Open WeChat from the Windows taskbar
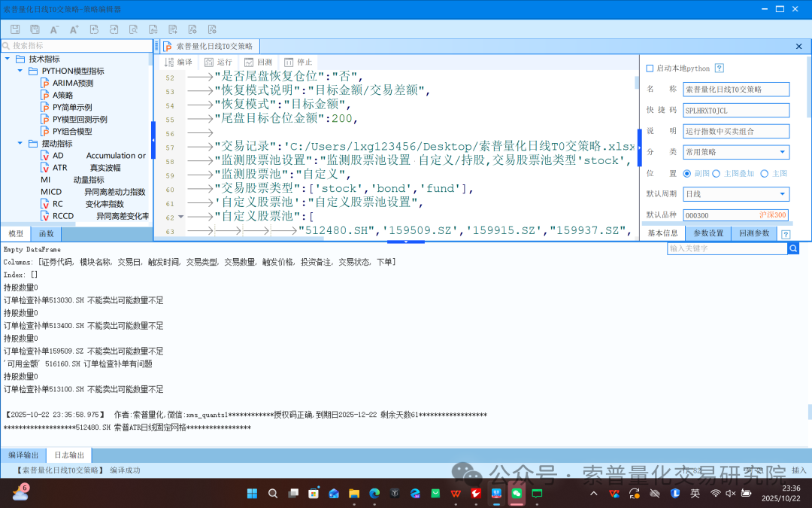 [x=516, y=494]
